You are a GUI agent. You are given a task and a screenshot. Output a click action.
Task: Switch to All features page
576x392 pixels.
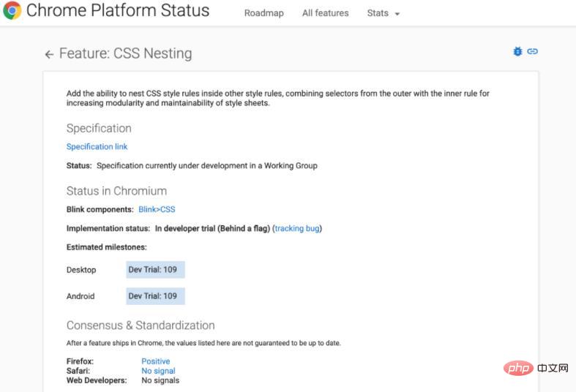[325, 13]
